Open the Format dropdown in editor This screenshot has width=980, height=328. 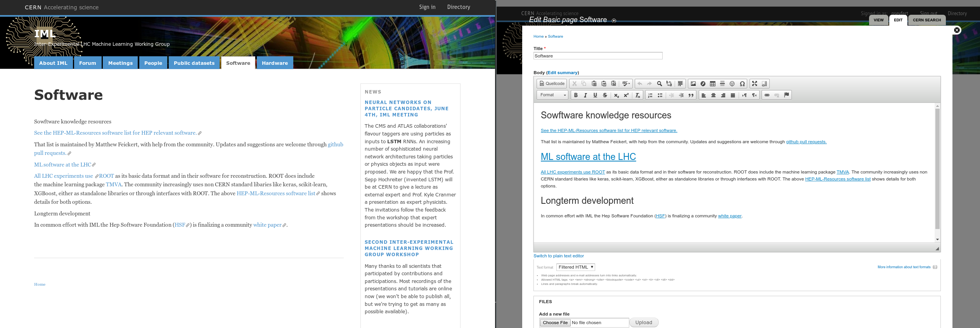(553, 95)
